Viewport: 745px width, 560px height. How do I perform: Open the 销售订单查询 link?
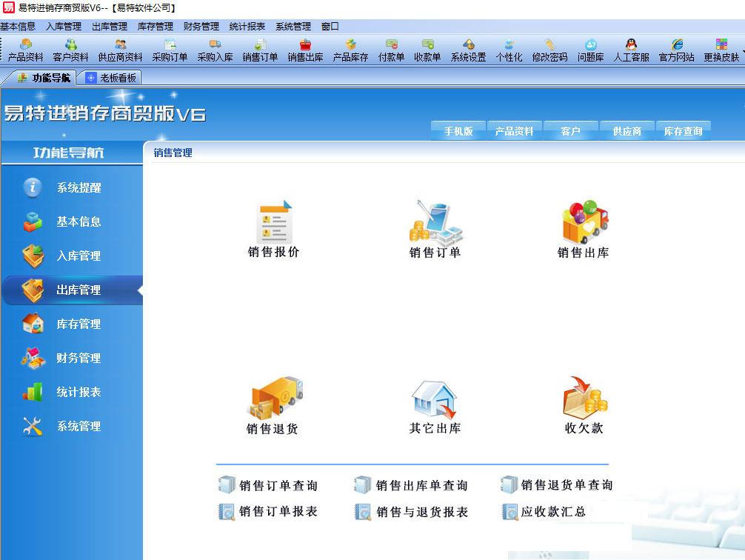(278, 486)
